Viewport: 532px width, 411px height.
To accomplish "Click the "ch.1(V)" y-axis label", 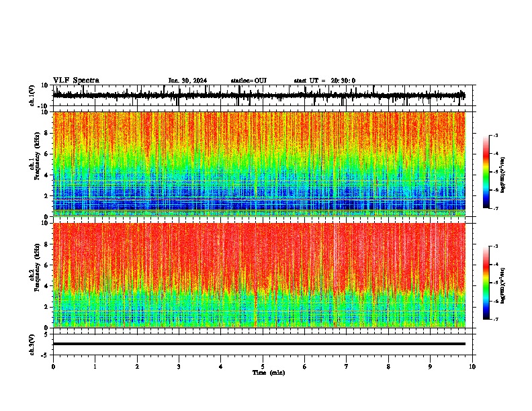I will (32, 95).
